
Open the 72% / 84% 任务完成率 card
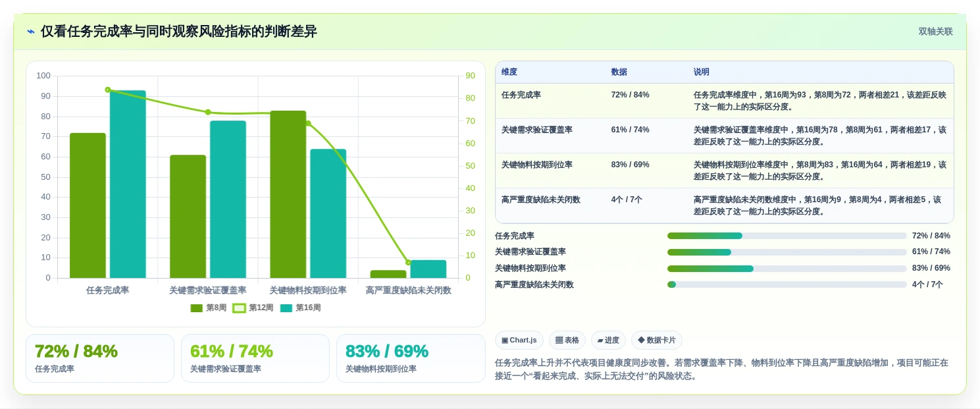click(x=100, y=358)
